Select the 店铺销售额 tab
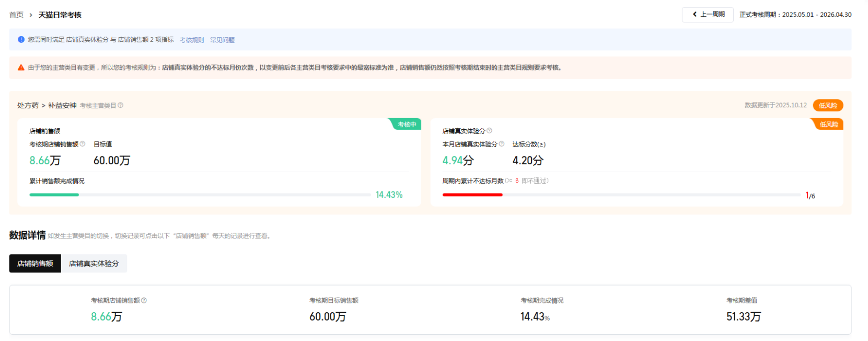 (x=35, y=264)
